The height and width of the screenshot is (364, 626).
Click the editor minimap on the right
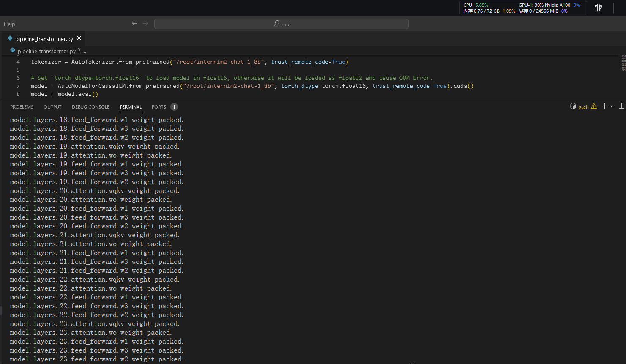[x=623, y=63]
